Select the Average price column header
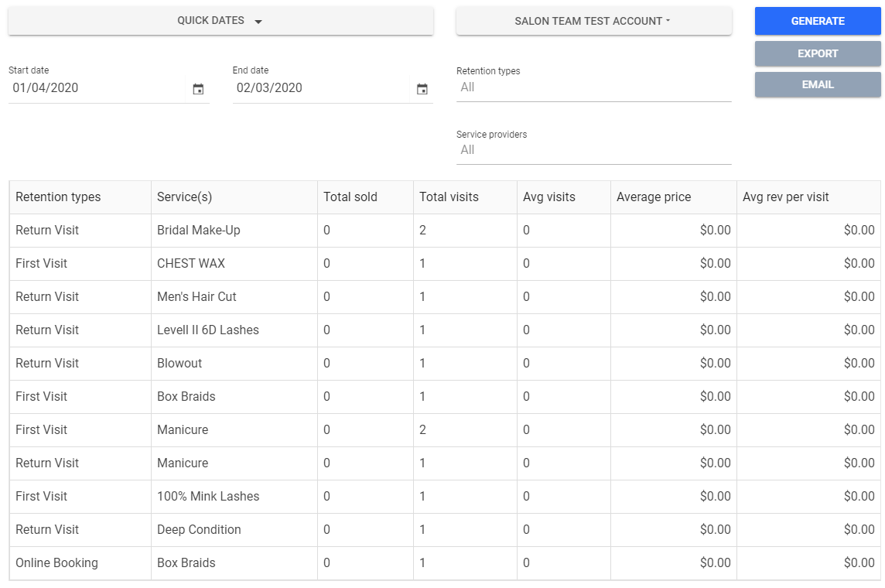 pos(654,197)
